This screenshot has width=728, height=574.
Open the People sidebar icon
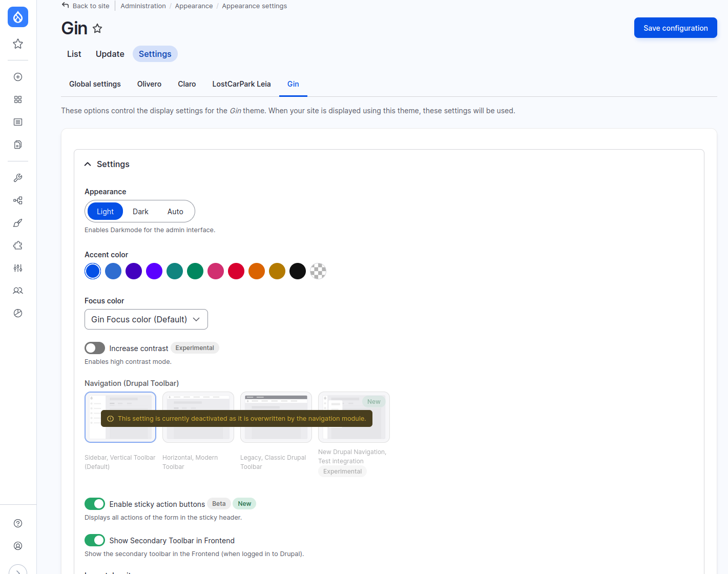pos(18,291)
